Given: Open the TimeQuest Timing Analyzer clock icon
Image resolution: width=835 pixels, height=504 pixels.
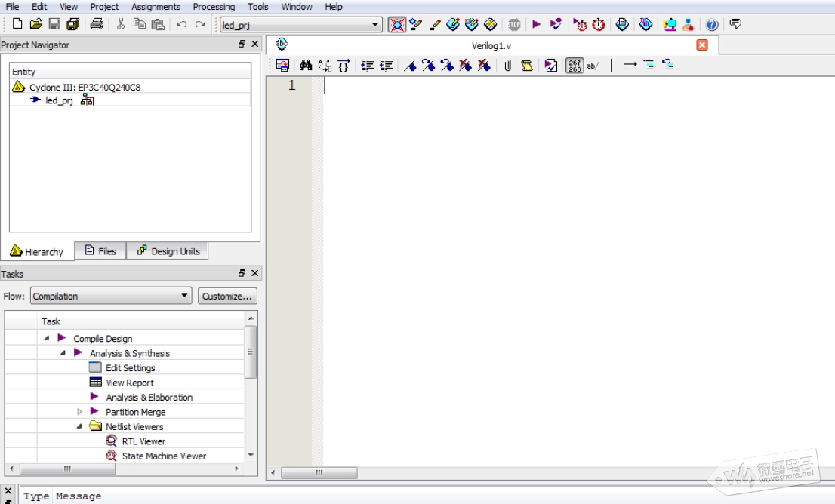Looking at the screenshot, I should click(599, 25).
